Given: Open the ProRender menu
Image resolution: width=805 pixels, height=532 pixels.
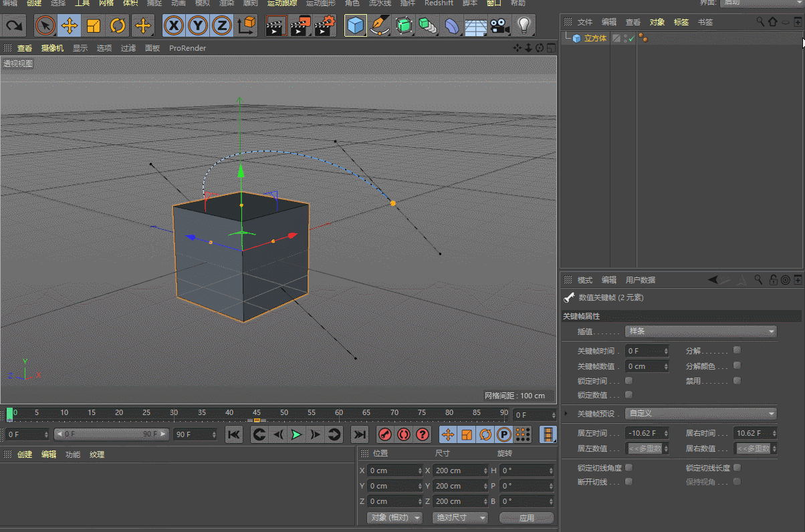Looking at the screenshot, I should tap(187, 47).
